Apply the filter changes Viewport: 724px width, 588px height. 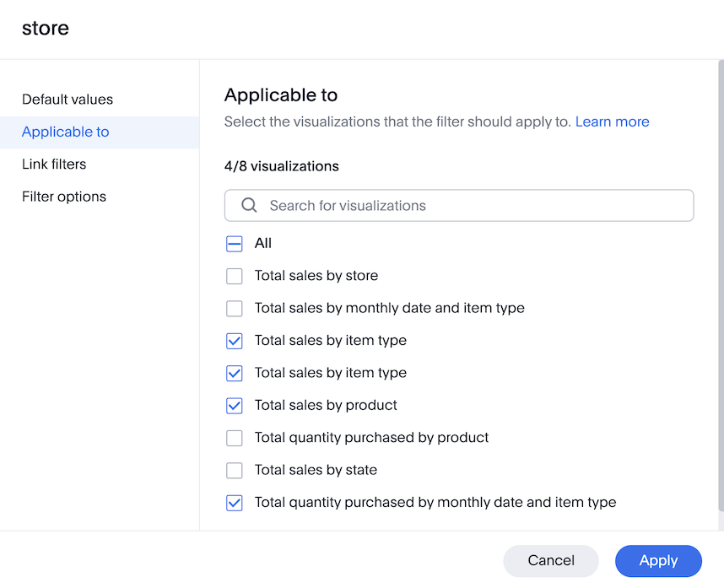pos(658,561)
